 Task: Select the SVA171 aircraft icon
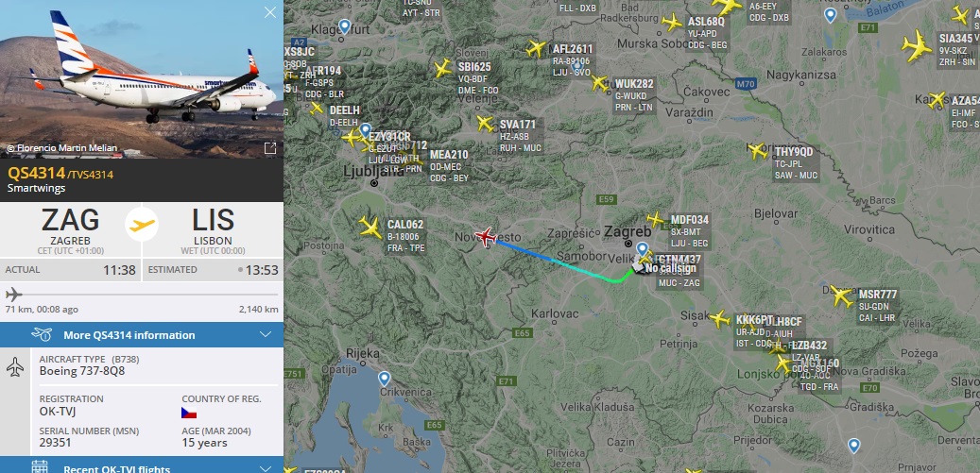(485, 124)
